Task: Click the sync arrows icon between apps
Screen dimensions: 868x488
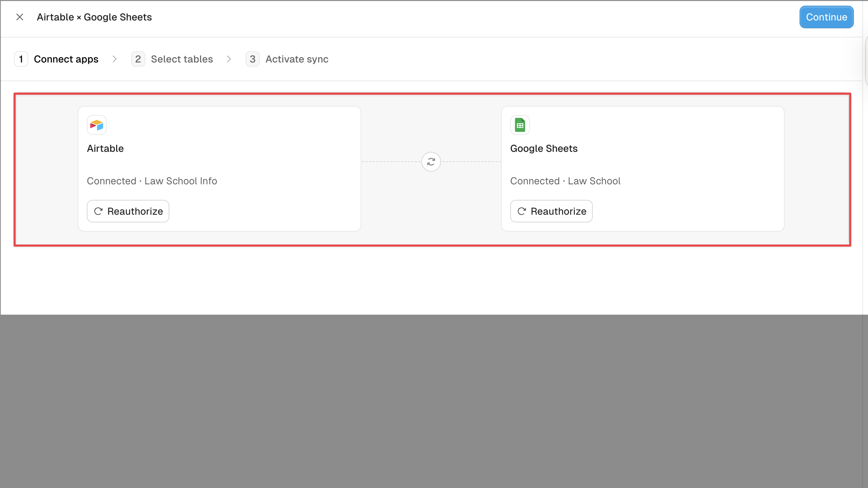Action: [x=431, y=162]
